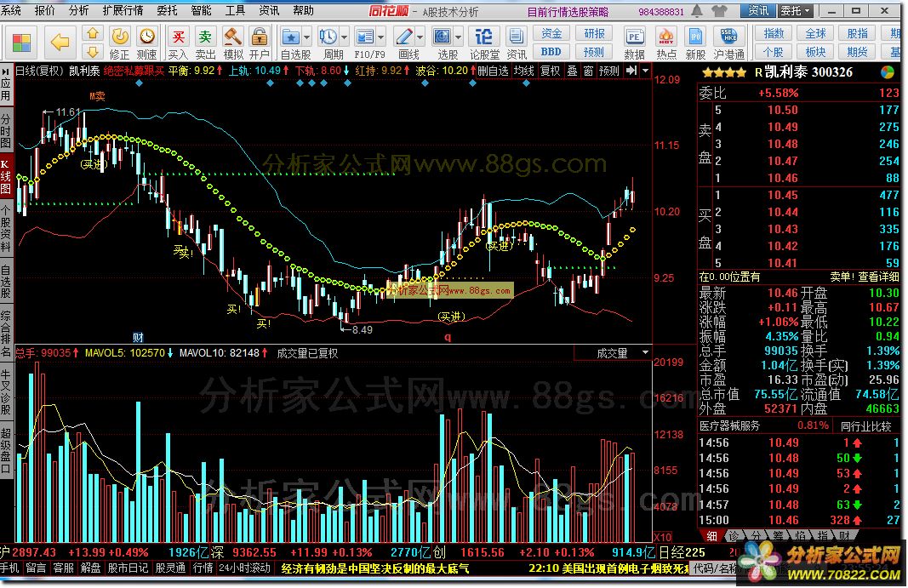This screenshot has height=588, width=908.
Task: Switch to 分时图 sidebar tab
Action: [6, 130]
